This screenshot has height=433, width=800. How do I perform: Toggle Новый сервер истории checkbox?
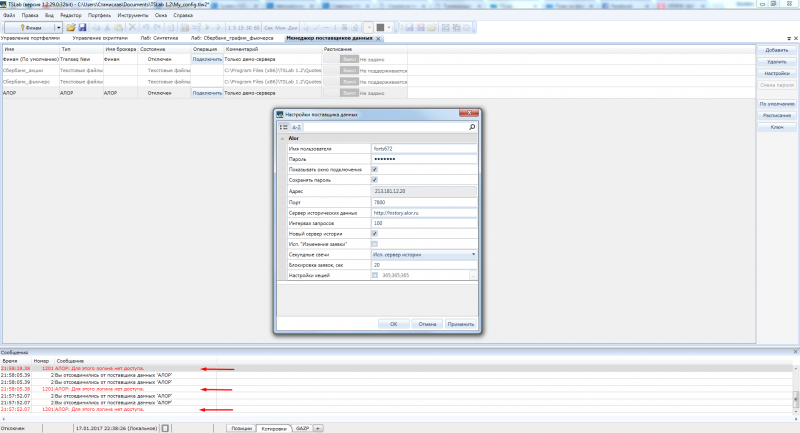click(374, 234)
